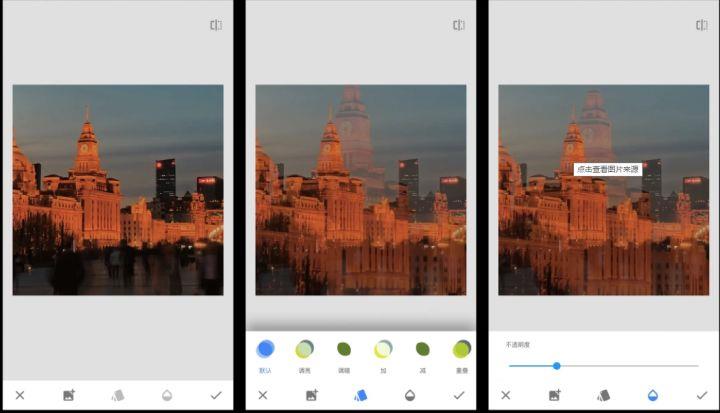Tap the building photo in left screen

point(117,190)
